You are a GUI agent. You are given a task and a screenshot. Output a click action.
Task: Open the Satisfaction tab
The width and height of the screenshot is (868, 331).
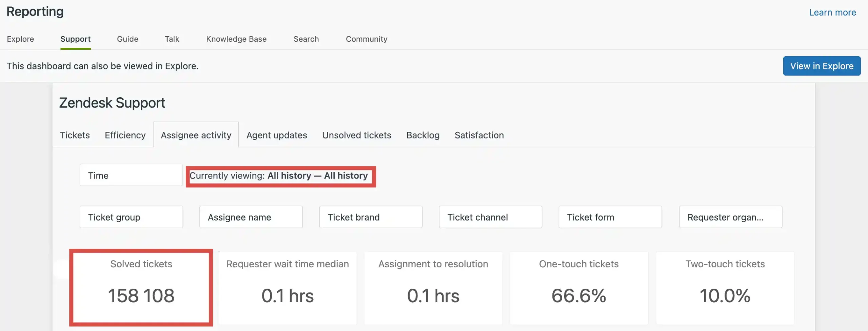pos(479,135)
